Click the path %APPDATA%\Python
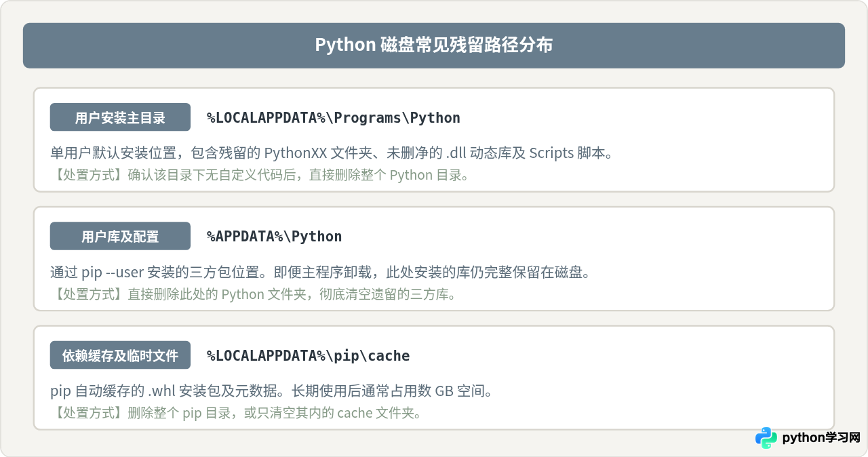Viewport: 868px width, 457px height. pos(275,237)
